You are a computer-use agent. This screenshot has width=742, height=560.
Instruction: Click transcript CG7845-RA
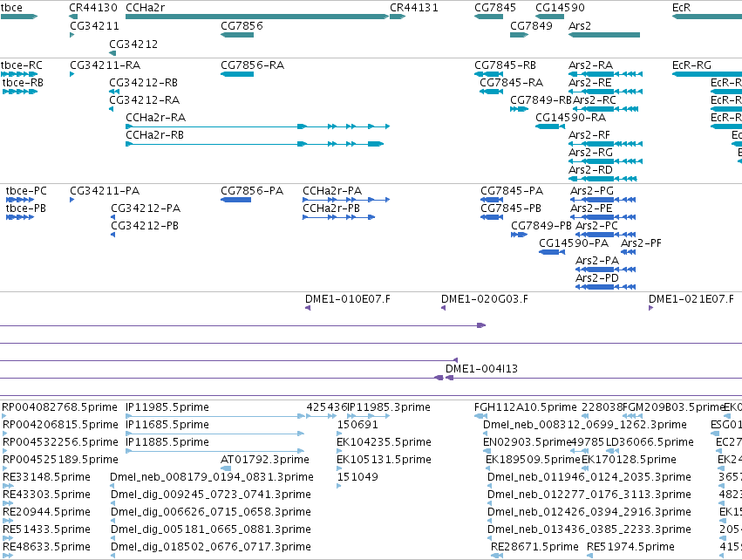[x=511, y=83]
